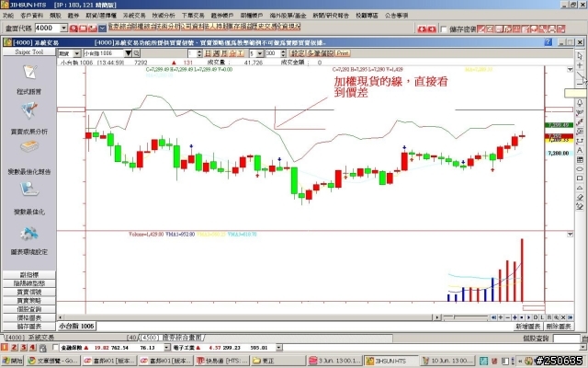588x368 pixels.
Task: Click the red pencil icon in top-right toolbar
Action: click(x=481, y=29)
